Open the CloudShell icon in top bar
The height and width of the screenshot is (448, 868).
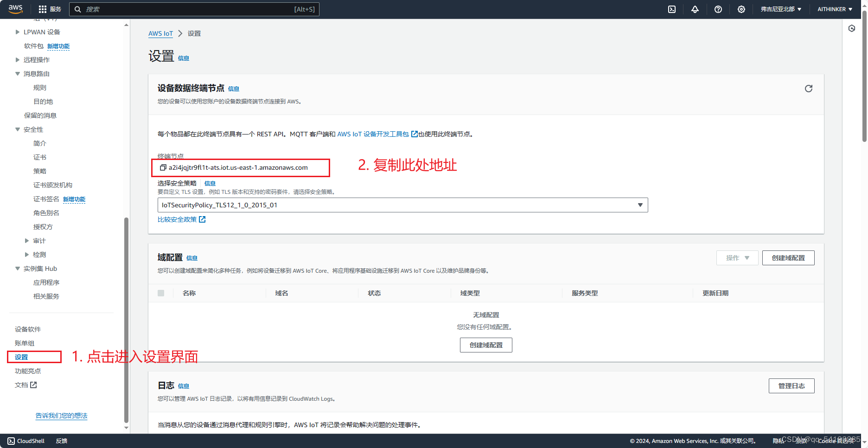672,9
